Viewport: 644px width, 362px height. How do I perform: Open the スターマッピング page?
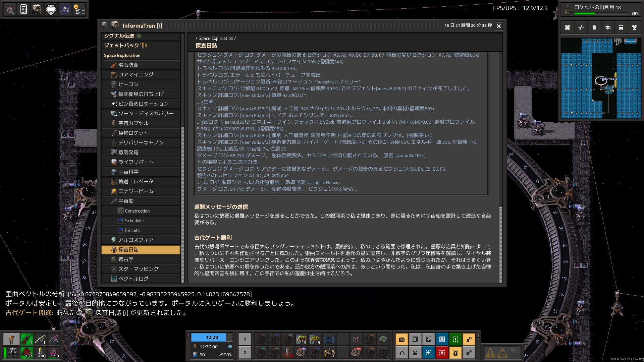pyautogui.click(x=141, y=269)
